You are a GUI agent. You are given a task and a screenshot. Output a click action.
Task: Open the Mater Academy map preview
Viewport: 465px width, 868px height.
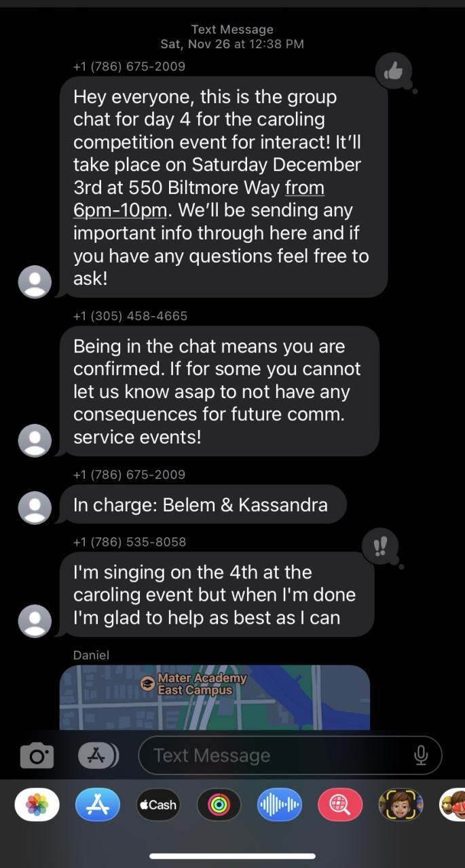click(215, 697)
